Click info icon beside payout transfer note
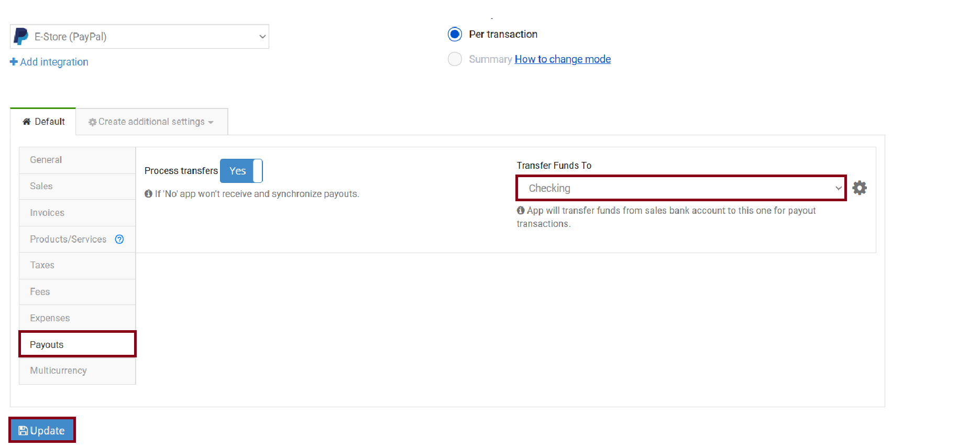Viewport: 980px width, 446px height. click(x=521, y=210)
